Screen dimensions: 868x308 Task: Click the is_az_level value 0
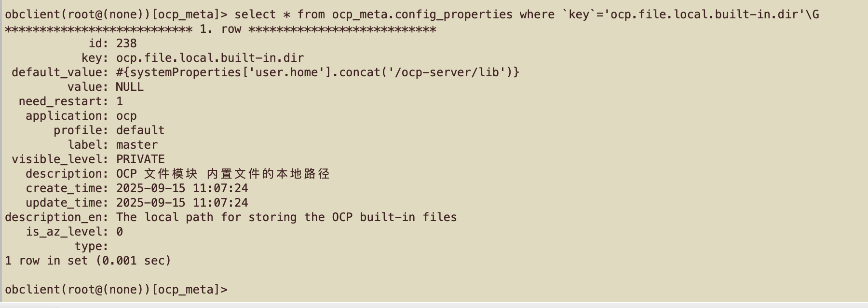pos(120,232)
